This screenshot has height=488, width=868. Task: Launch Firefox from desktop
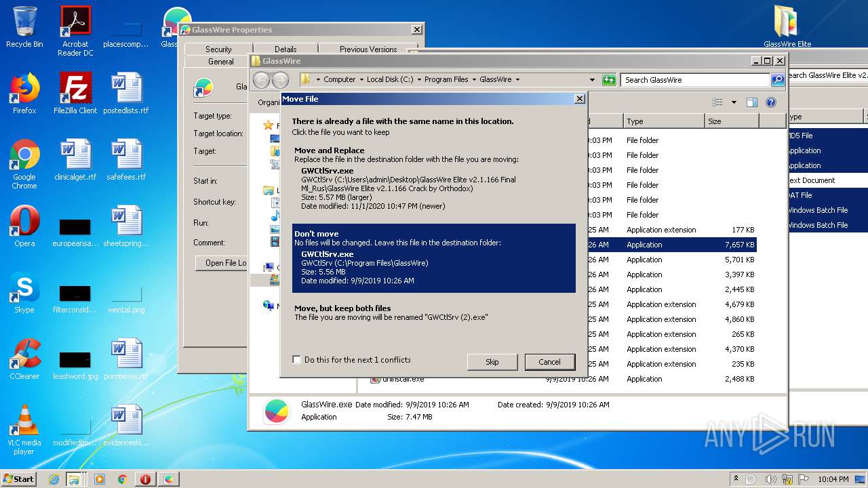pyautogui.click(x=24, y=94)
